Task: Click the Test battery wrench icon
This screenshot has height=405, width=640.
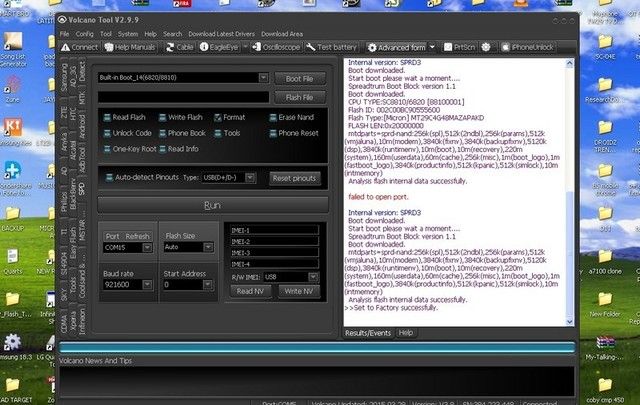Action: tap(311, 47)
